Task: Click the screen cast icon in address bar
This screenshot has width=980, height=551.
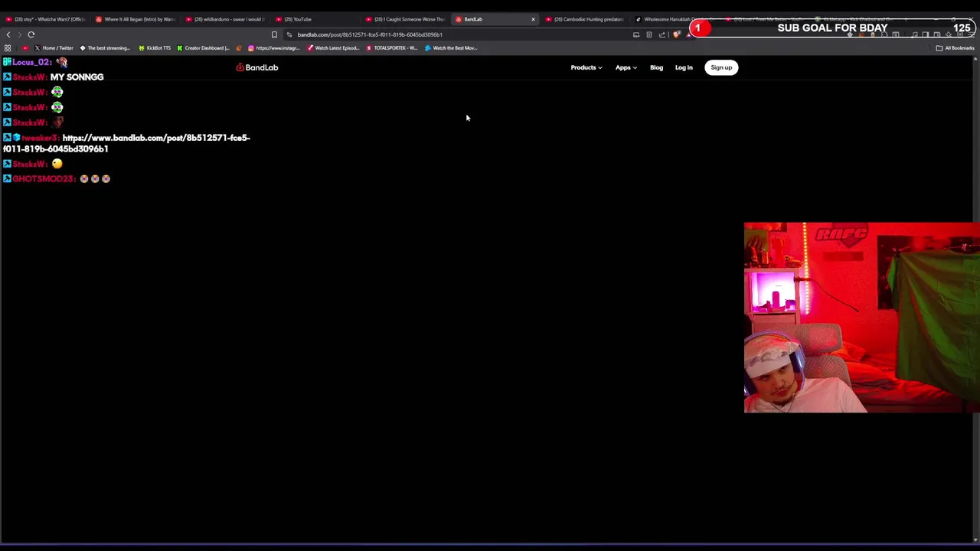Action: [636, 34]
